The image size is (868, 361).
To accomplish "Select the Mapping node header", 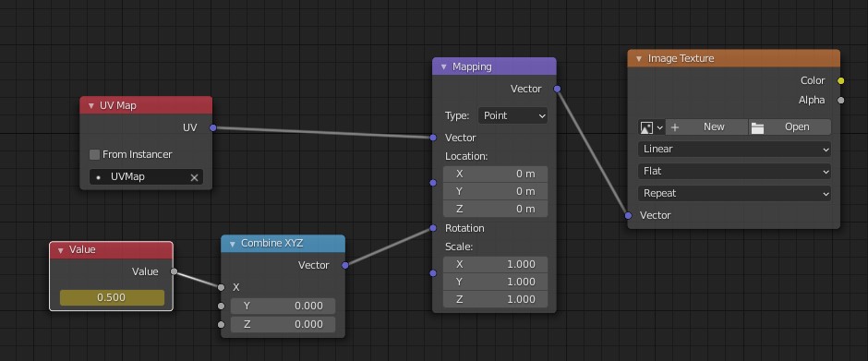I will pos(494,66).
